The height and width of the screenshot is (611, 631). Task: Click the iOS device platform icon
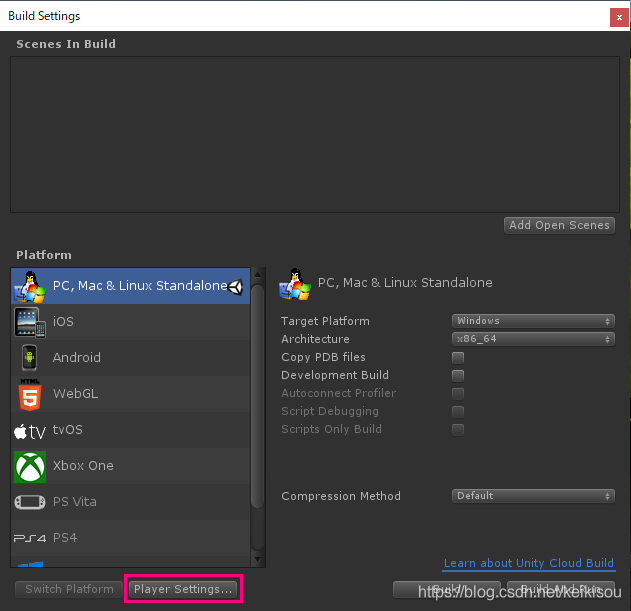coord(30,322)
